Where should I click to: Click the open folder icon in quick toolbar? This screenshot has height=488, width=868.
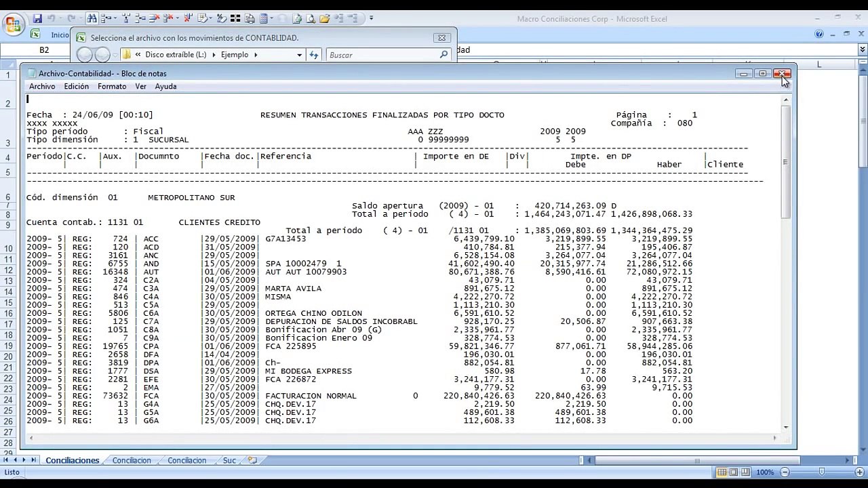pyautogui.click(x=324, y=19)
